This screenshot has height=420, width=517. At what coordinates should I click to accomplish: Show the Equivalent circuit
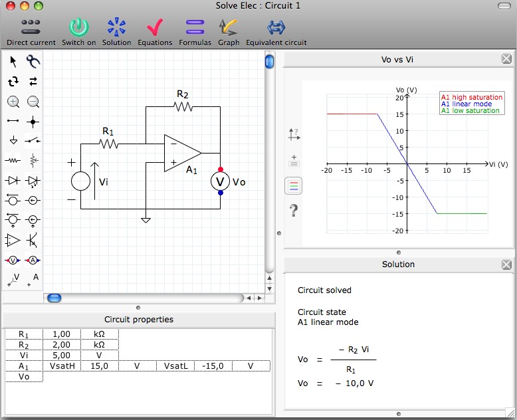(276, 33)
